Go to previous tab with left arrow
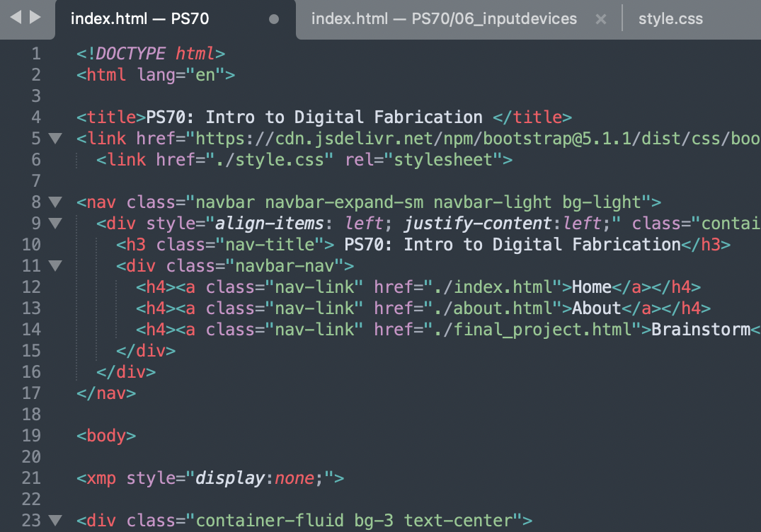761x532 pixels. click(16, 18)
